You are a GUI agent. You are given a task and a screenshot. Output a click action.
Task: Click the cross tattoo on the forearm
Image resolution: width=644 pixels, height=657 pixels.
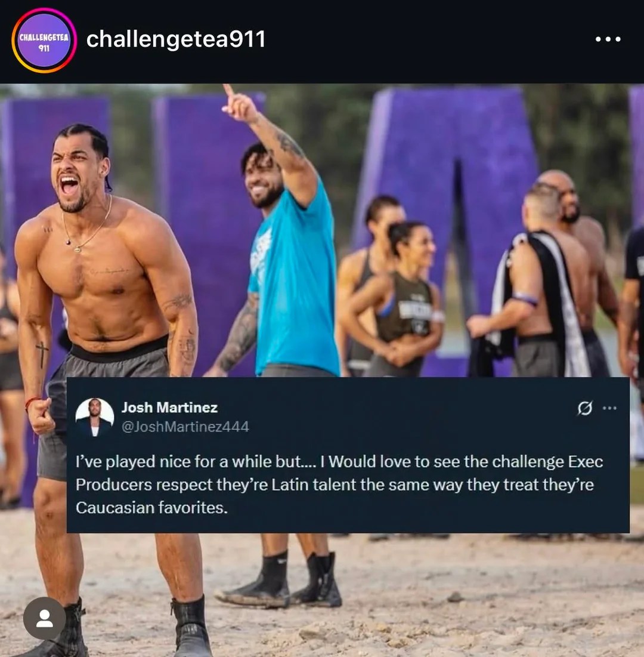pyautogui.click(x=42, y=354)
